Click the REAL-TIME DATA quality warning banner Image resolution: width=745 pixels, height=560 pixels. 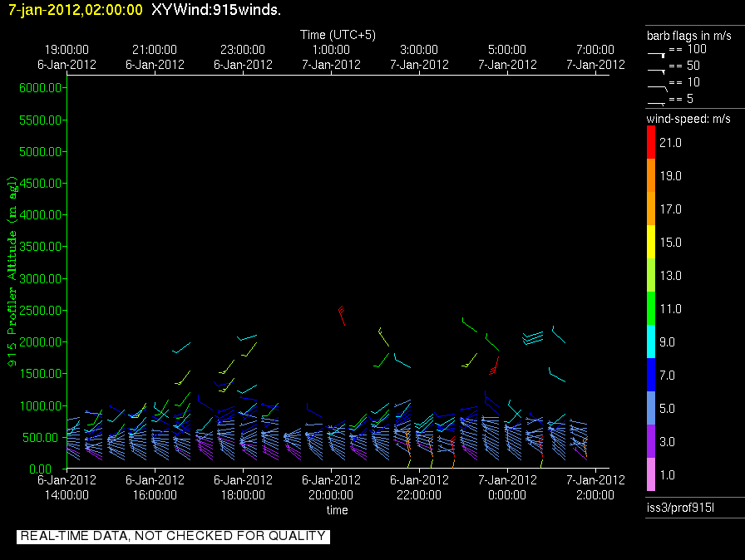point(173,536)
